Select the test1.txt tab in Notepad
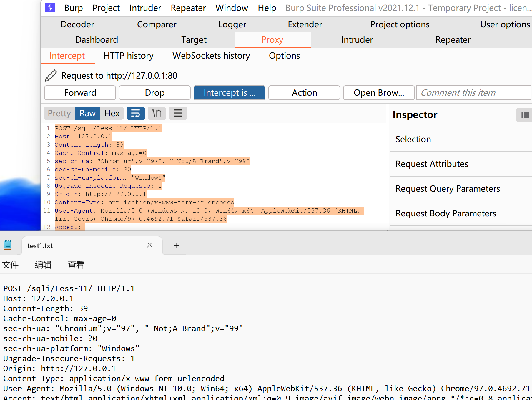This screenshot has width=532, height=400. pos(92,245)
